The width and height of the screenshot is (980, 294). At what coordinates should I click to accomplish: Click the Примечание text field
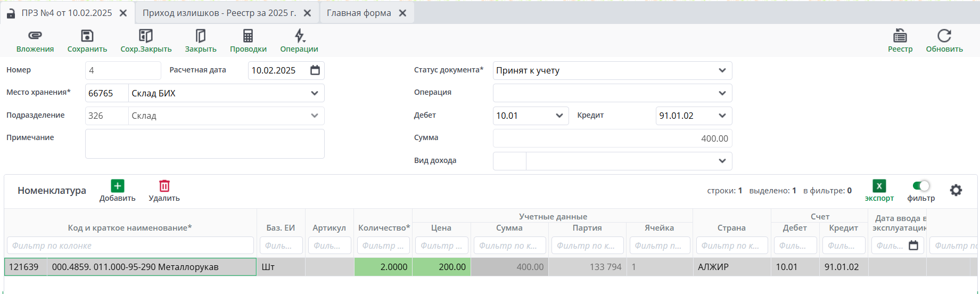click(204, 144)
